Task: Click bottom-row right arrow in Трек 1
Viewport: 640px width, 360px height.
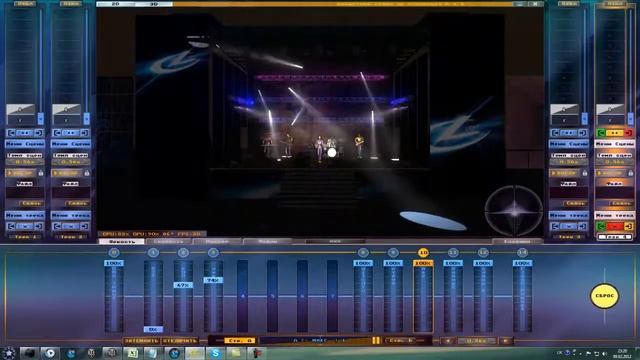Action: coord(39,226)
